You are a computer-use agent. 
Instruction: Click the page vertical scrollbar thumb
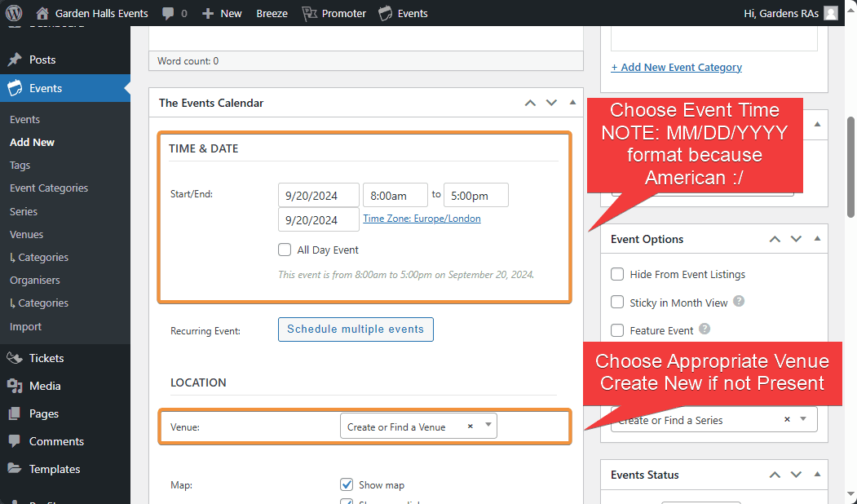[851, 155]
